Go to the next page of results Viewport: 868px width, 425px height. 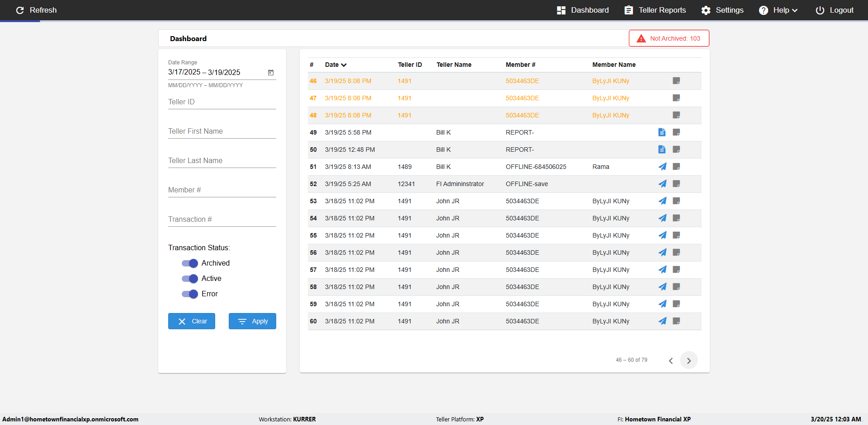click(x=689, y=360)
